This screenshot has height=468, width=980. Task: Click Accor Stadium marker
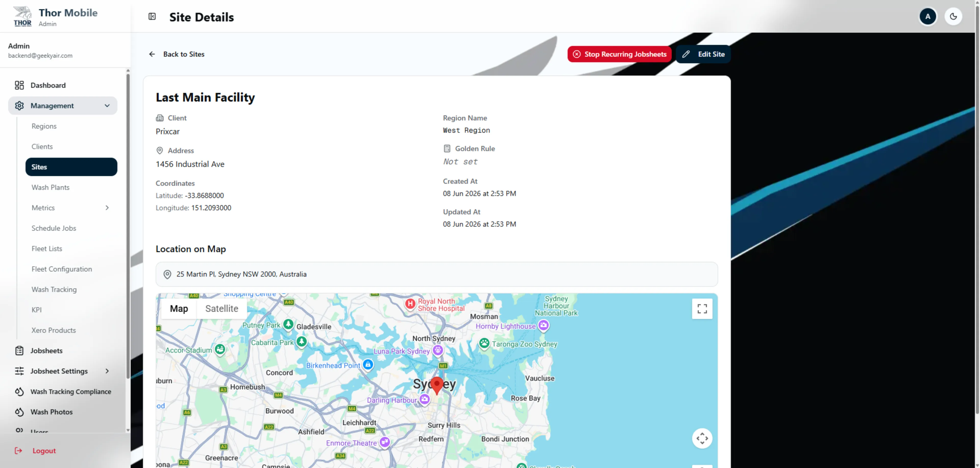[220, 349]
